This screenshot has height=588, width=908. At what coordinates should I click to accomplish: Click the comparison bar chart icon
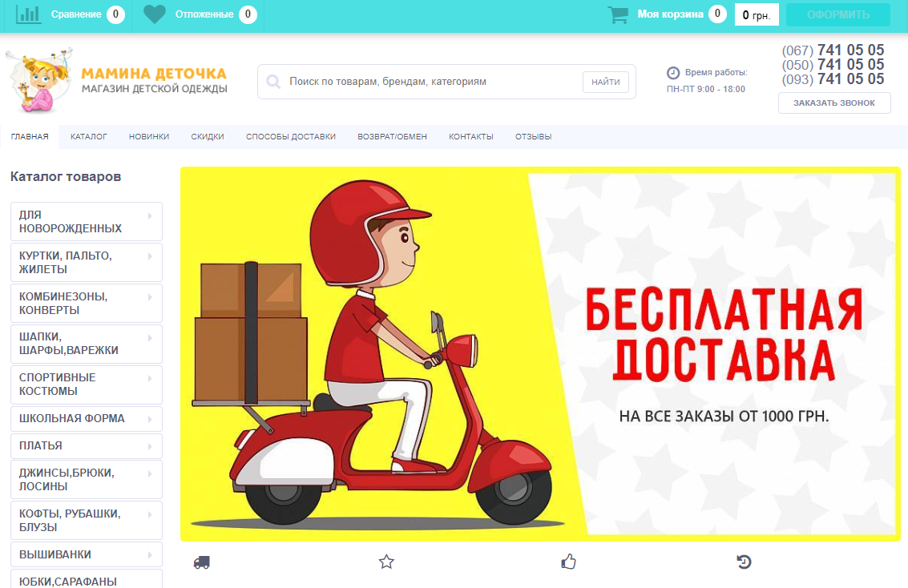pos(28,14)
